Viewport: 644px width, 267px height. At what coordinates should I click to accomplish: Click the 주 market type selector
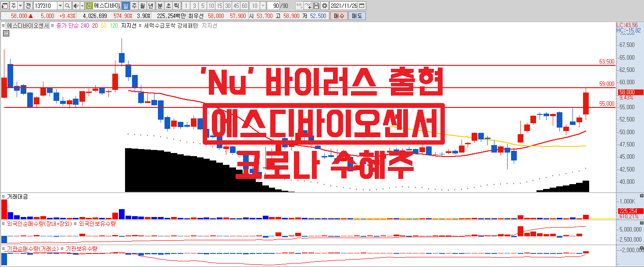[13, 6]
